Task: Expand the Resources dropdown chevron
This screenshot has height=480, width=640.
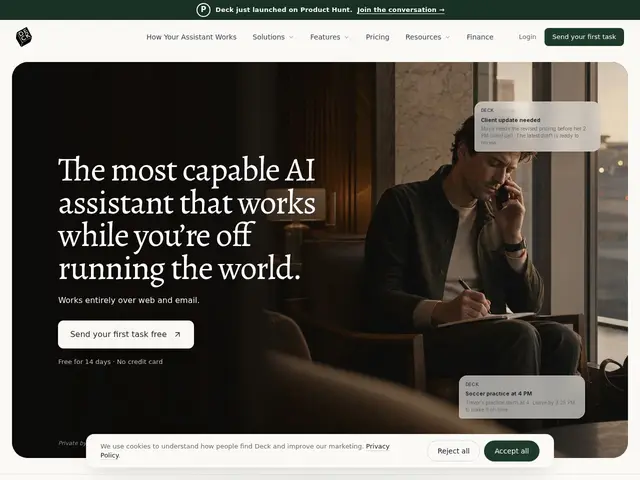Action: [447, 37]
